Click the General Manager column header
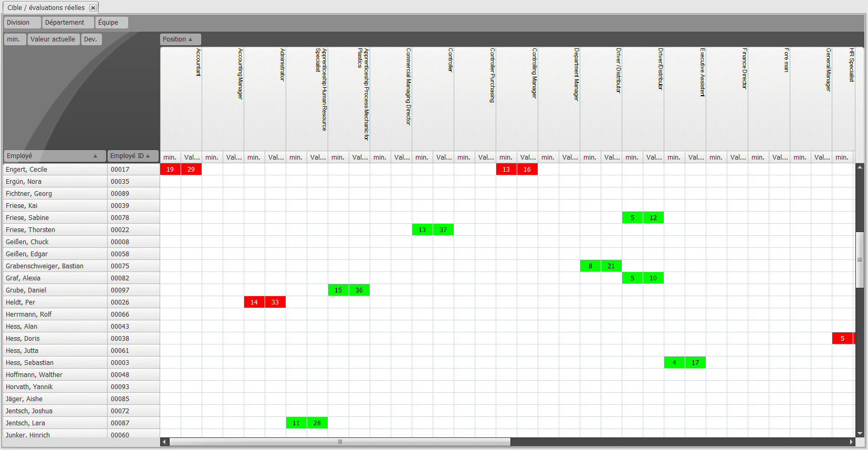Viewport: 868px width, 450px height. coord(811,99)
